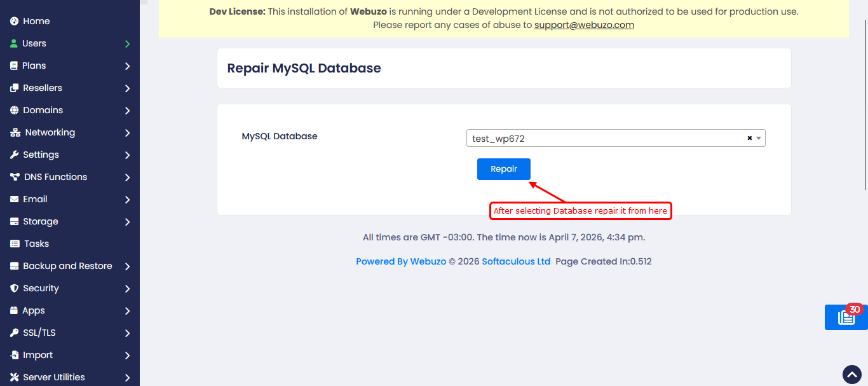The image size is (868, 386).
Task: Click the Users person icon
Action: (14, 43)
